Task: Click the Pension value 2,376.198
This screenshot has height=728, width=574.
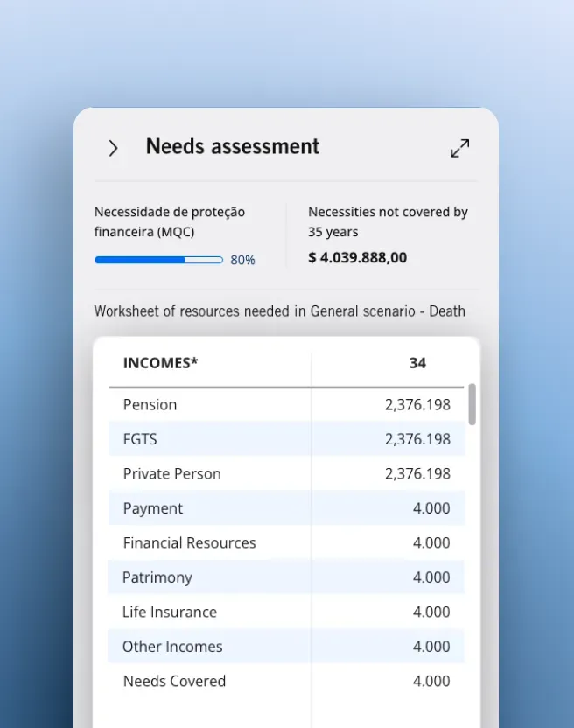Action: [x=417, y=405]
